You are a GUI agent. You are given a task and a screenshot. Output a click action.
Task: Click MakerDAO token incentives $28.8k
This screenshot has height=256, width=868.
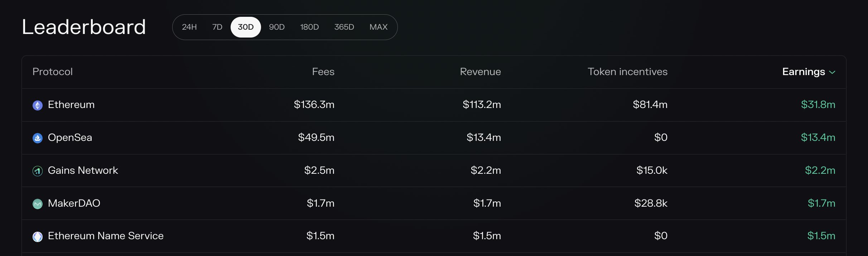tap(651, 203)
